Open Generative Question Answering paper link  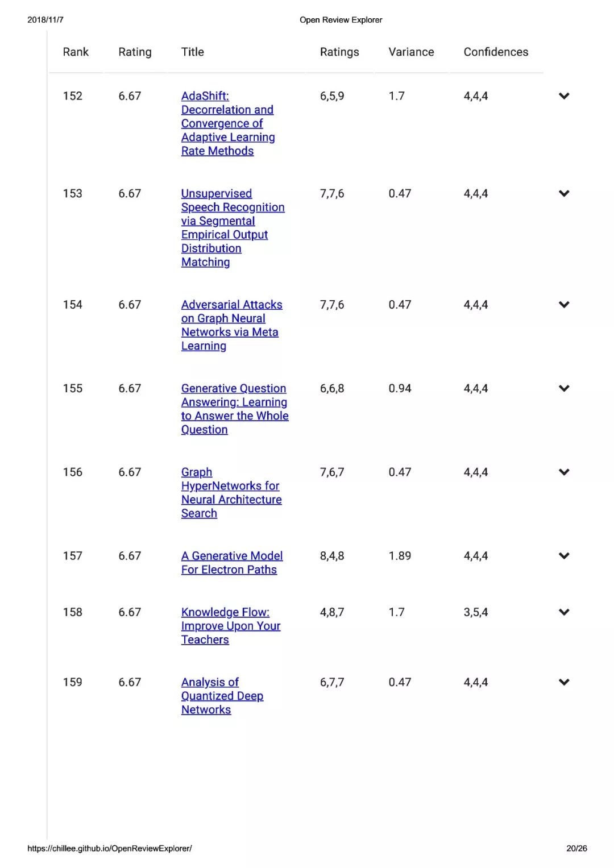[235, 409]
